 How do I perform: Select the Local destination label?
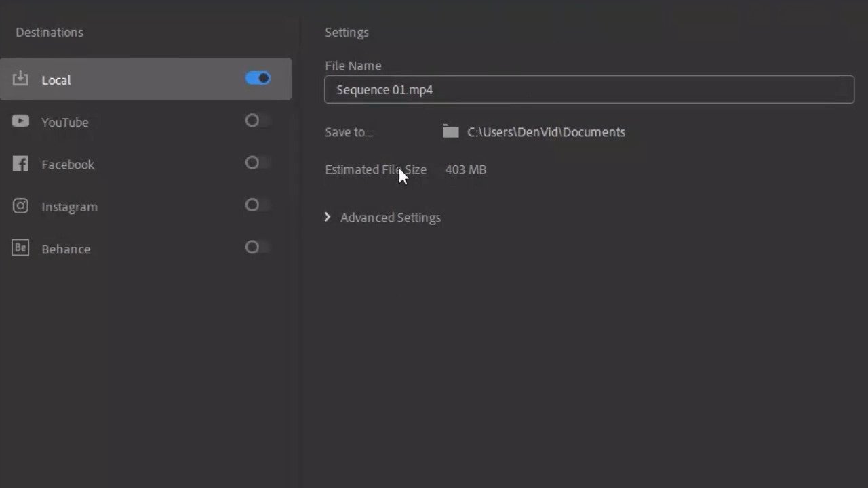(56, 80)
